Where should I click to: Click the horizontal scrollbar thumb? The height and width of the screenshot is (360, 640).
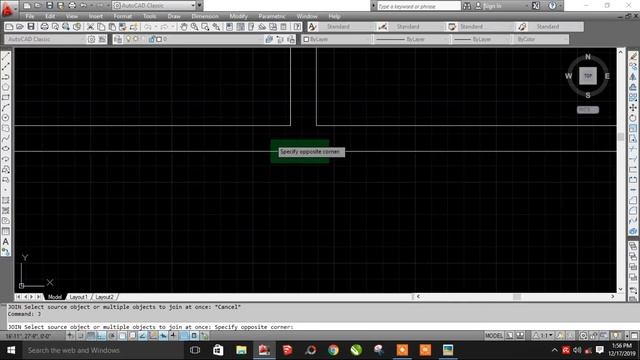(517, 297)
